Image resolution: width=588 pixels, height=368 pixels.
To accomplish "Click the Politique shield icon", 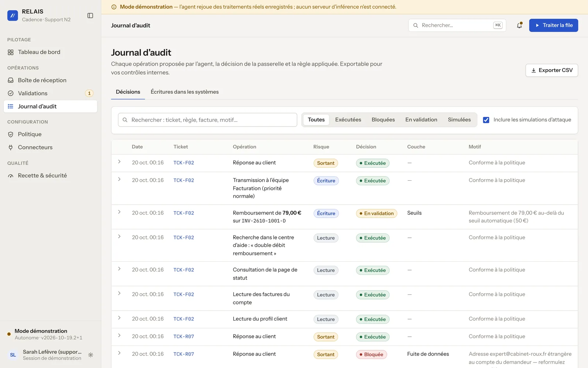I will 11,134.
